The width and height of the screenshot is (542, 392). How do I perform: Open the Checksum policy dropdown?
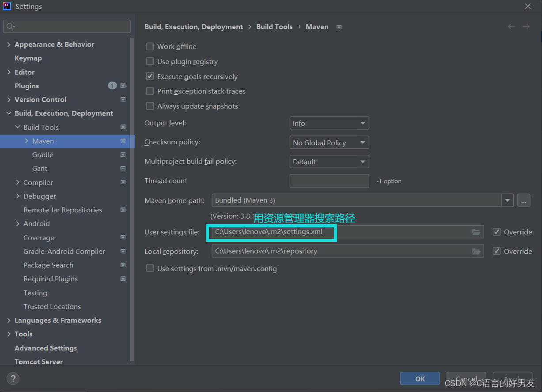click(329, 143)
